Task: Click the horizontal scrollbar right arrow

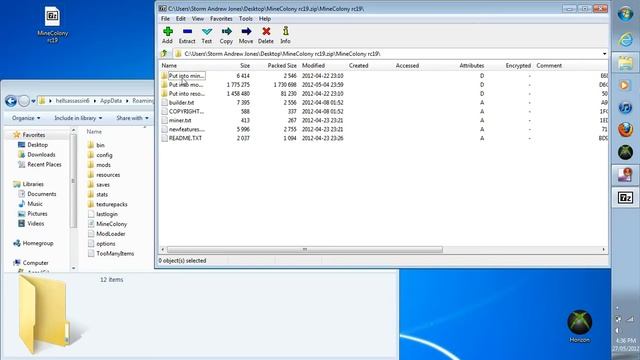Action: click(604, 249)
